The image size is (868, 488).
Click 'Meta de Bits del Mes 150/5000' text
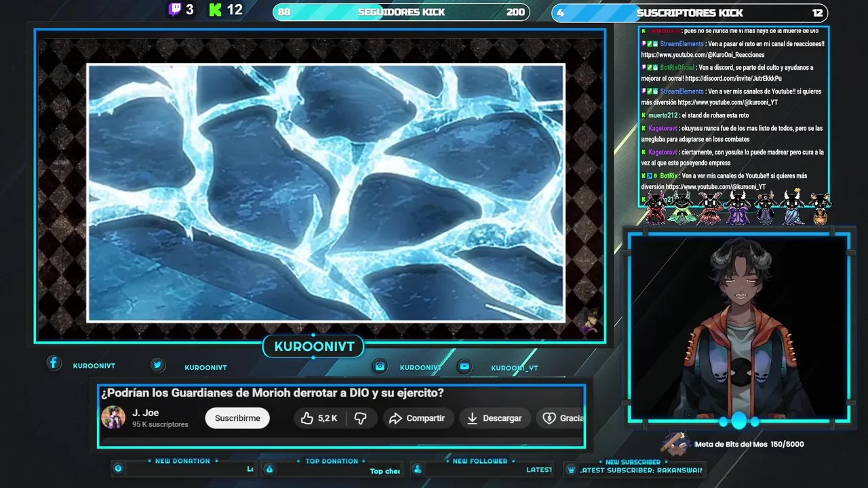pyautogui.click(x=749, y=445)
